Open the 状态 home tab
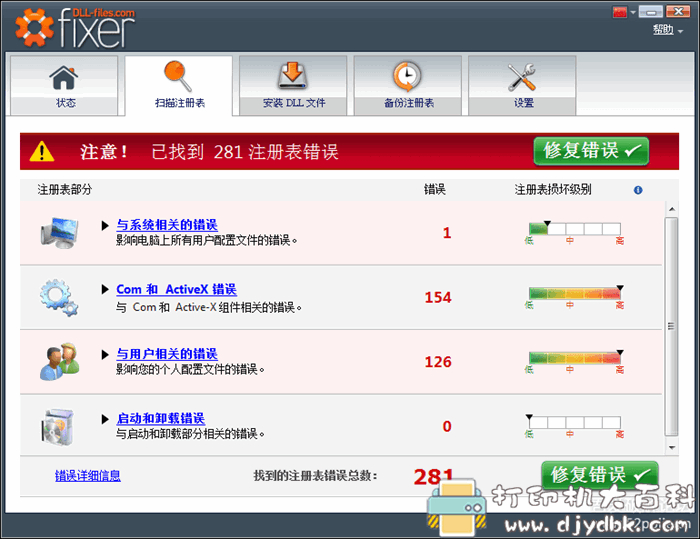This screenshot has height=539, width=700. pos(64,85)
